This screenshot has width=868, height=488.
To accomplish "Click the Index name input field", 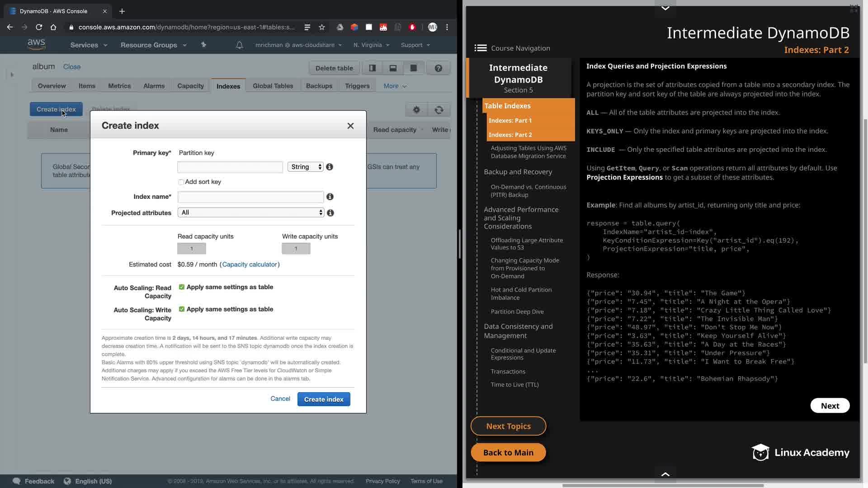I will click(250, 197).
